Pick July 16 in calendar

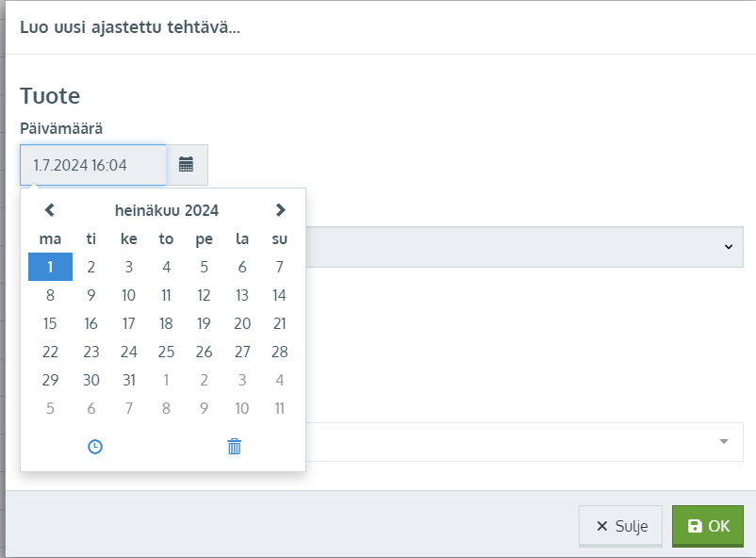pyautogui.click(x=91, y=323)
